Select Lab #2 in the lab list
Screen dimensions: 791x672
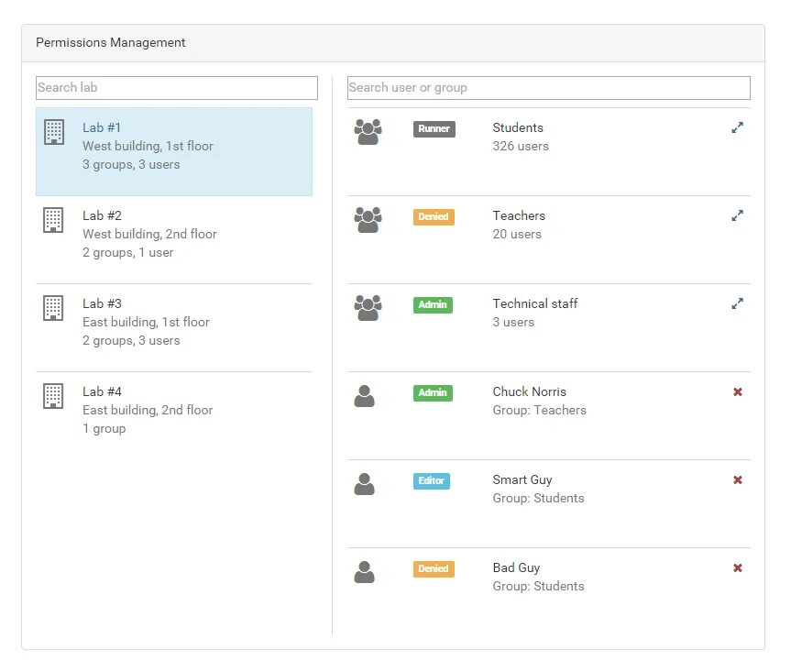(173, 235)
